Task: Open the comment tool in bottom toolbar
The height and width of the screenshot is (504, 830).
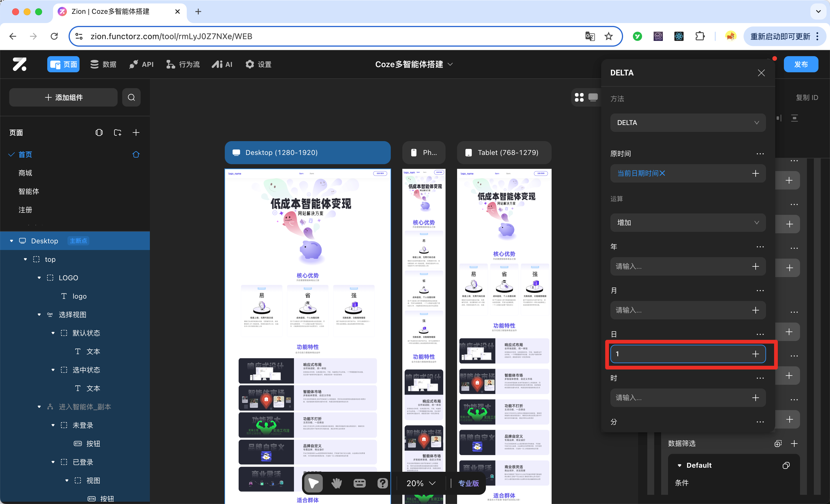Action: point(359,483)
